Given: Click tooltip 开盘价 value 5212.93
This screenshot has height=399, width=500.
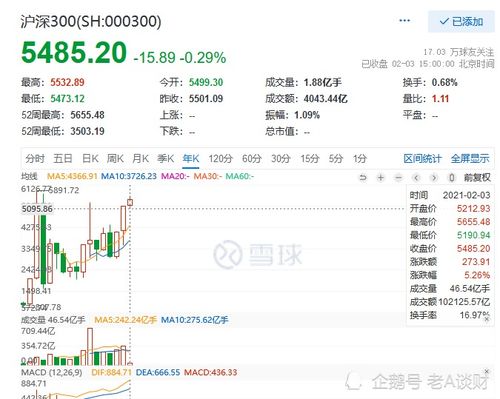Looking at the screenshot, I should (x=473, y=209).
